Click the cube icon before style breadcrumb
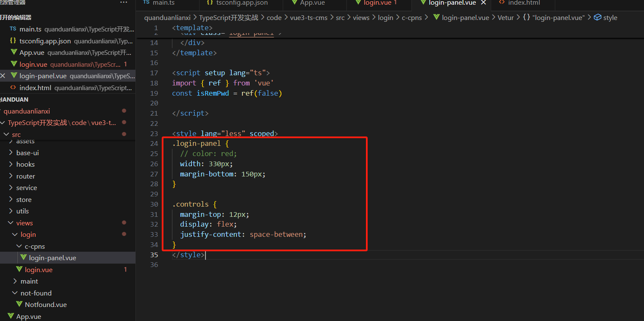Screen dimensions: 644x321 click(x=597, y=17)
